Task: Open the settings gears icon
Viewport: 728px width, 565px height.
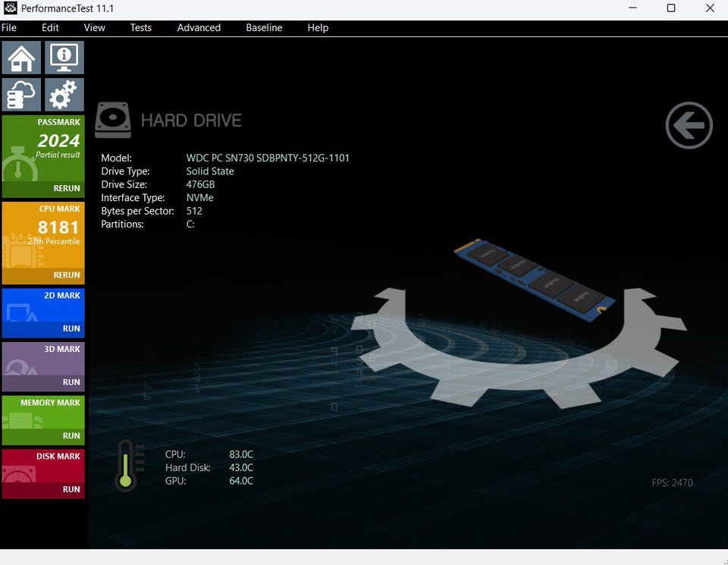Action: [x=64, y=95]
